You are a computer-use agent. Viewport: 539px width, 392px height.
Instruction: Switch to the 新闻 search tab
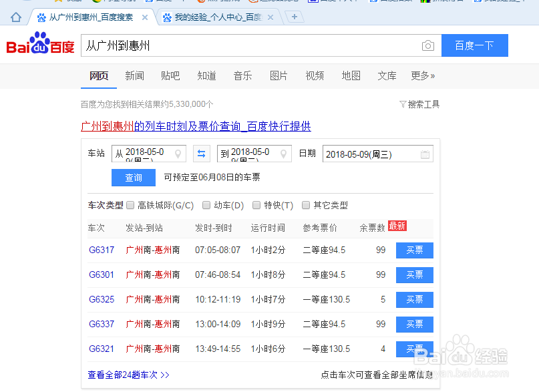[135, 75]
